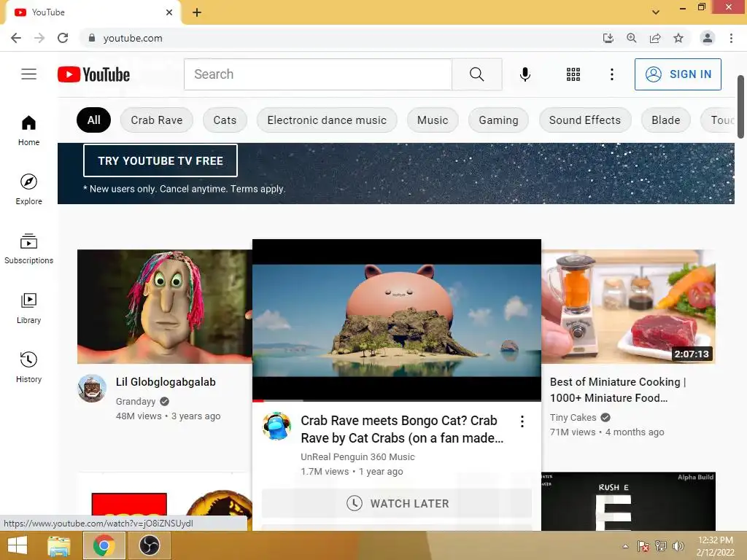Click the system tray volume icon
The image size is (747, 560).
click(x=678, y=546)
